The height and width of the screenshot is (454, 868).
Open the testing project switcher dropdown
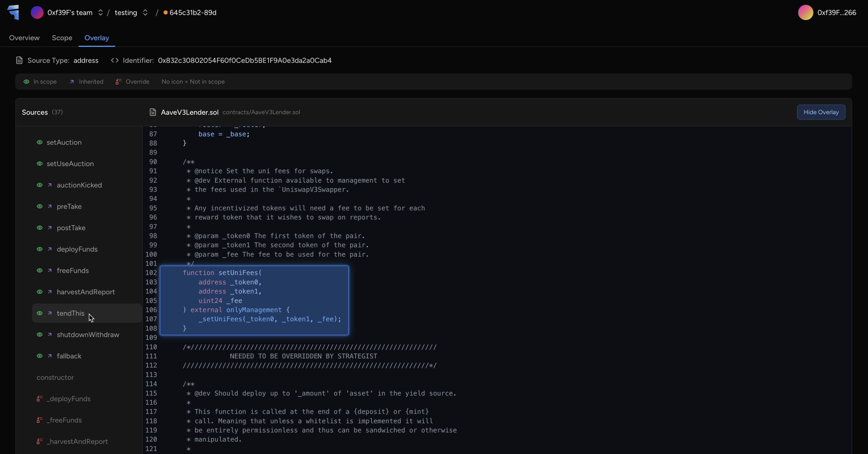point(145,12)
